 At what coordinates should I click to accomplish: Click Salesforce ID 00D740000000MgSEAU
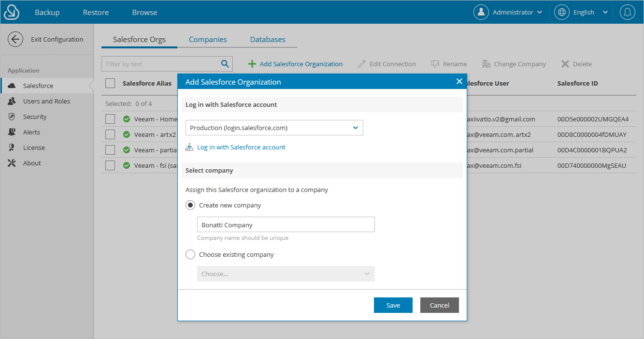pos(591,165)
